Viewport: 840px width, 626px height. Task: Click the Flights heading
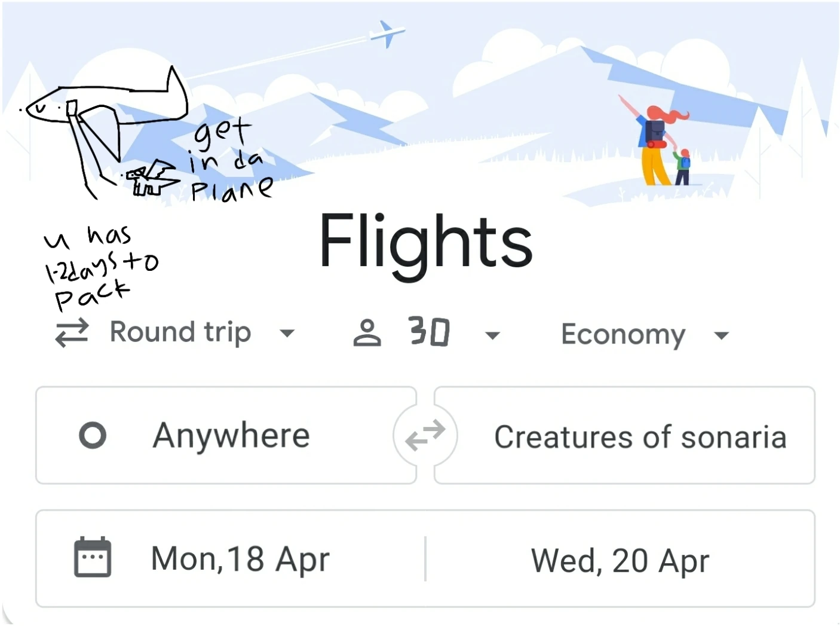pos(425,242)
